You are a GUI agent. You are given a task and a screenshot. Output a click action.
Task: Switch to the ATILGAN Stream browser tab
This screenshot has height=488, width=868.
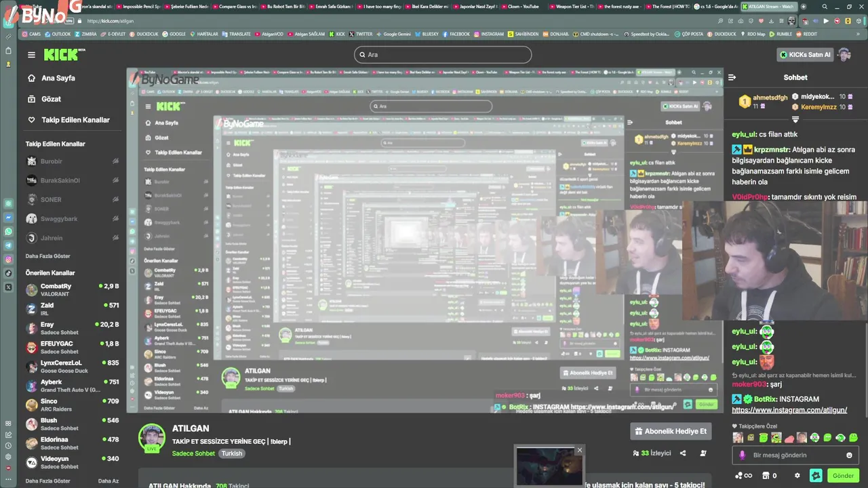[768, 7]
